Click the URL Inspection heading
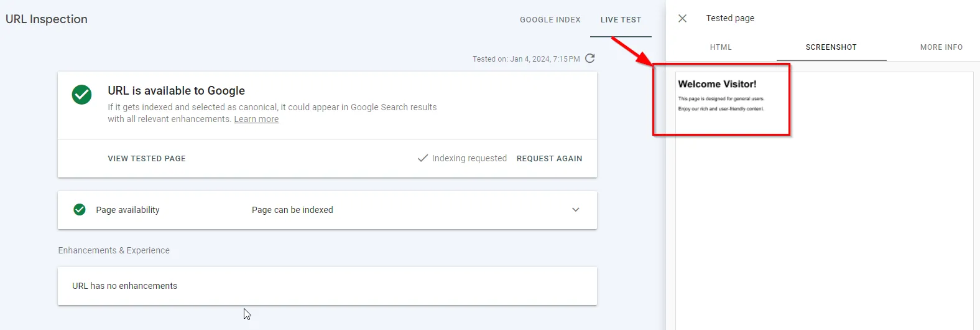Viewport: 980px width, 330px height. (x=47, y=19)
